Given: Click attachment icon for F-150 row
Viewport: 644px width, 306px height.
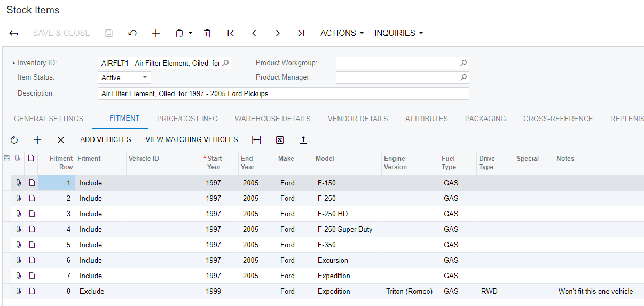Looking at the screenshot, I should pos(18,183).
